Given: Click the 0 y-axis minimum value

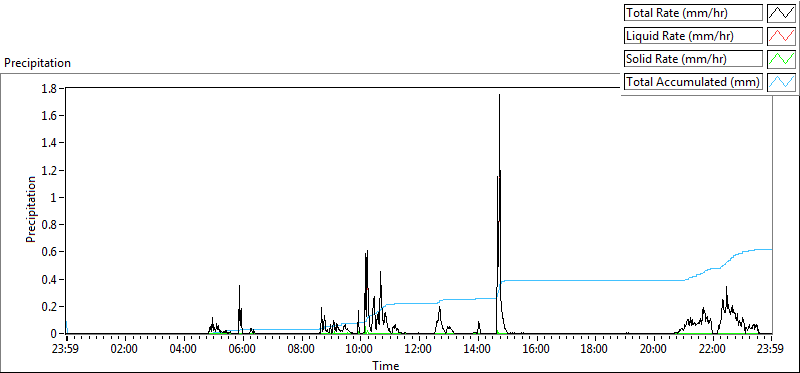Looking at the screenshot, I should (x=55, y=334).
